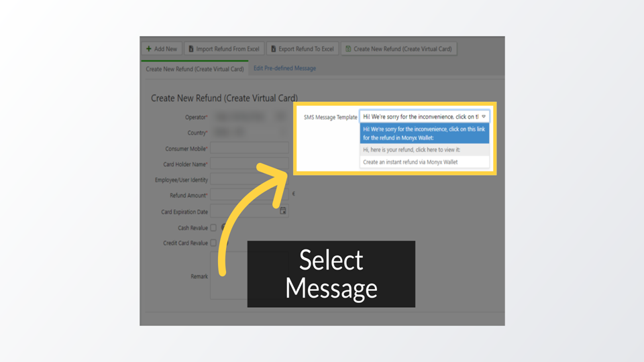Open the Card Expiration Date calendar picker
644x362 pixels.
pyautogui.click(x=283, y=211)
